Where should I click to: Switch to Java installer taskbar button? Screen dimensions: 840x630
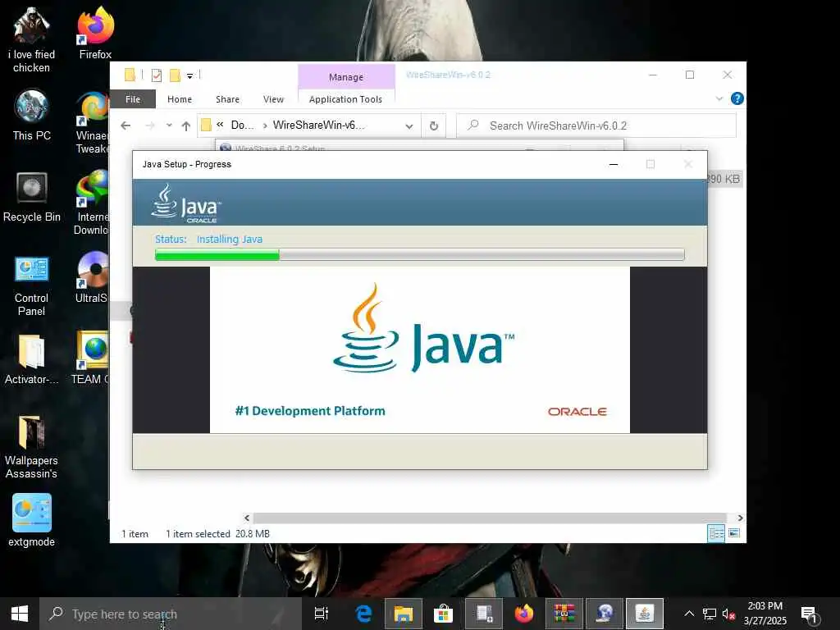pos(645,614)
